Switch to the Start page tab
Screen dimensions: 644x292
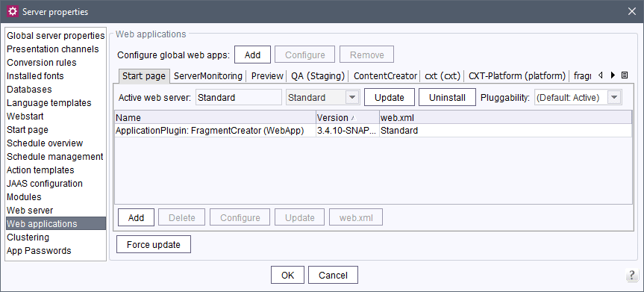tap(144, 75)
